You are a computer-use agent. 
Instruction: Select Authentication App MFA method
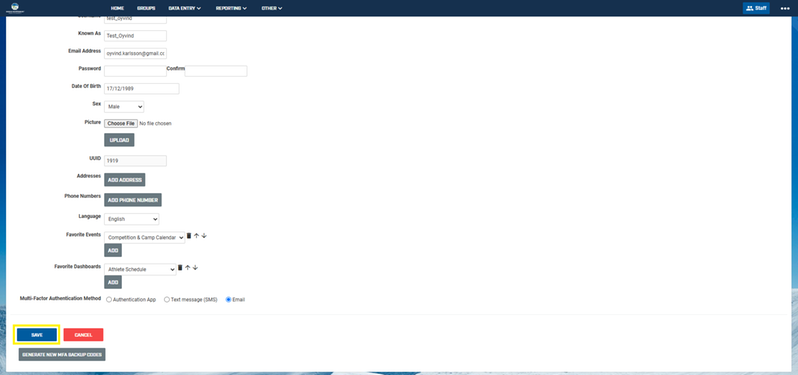pyautogui.click(x=109, y=300)
